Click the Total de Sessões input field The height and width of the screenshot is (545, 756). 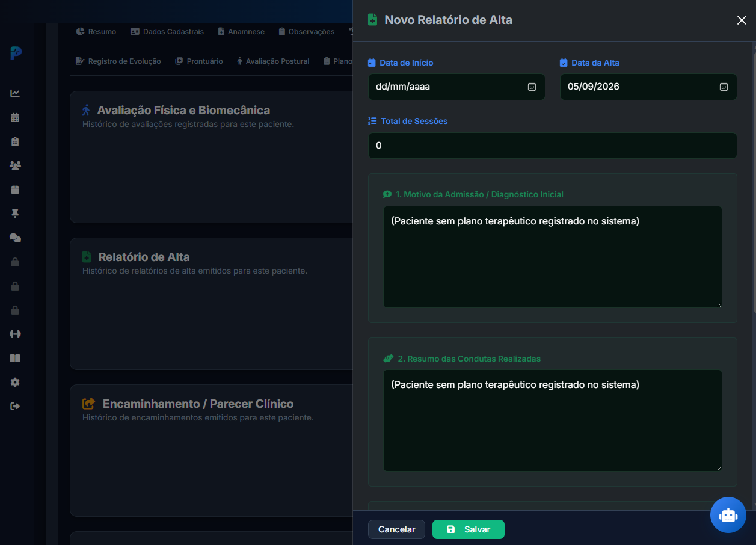click(552, 146)
